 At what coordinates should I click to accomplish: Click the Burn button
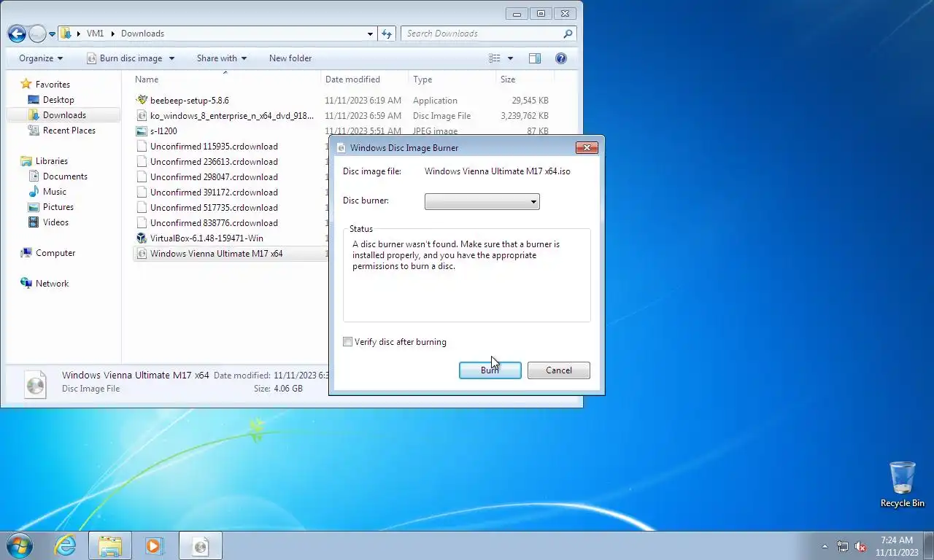coord(490,370)
